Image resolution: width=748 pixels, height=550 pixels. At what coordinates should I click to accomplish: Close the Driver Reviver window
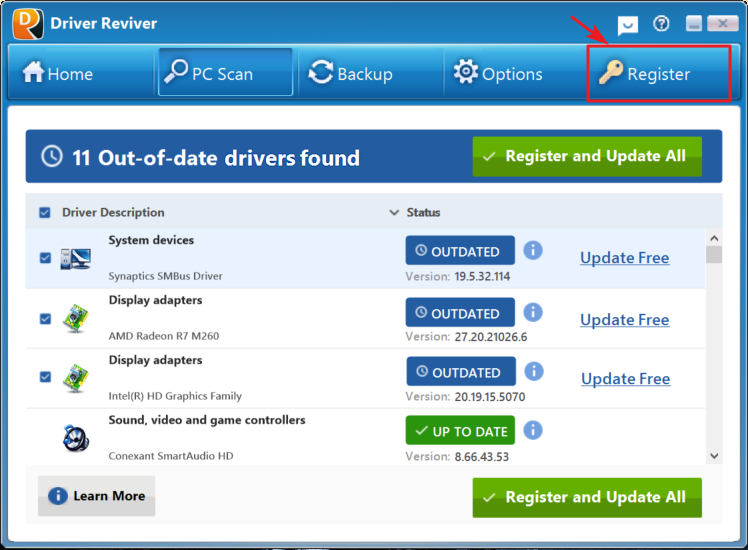pos(723,23)
